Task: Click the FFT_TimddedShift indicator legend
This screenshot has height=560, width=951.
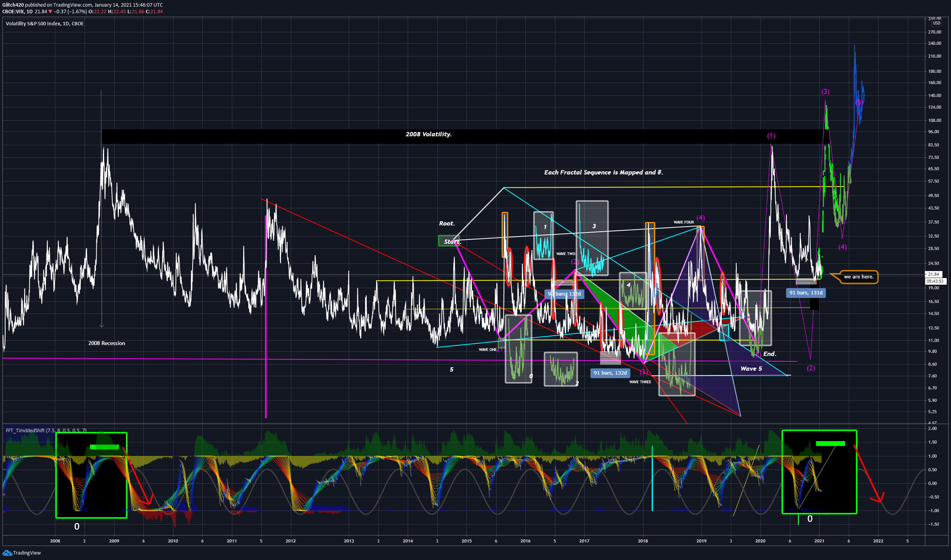Action: (x=46, y=430)
